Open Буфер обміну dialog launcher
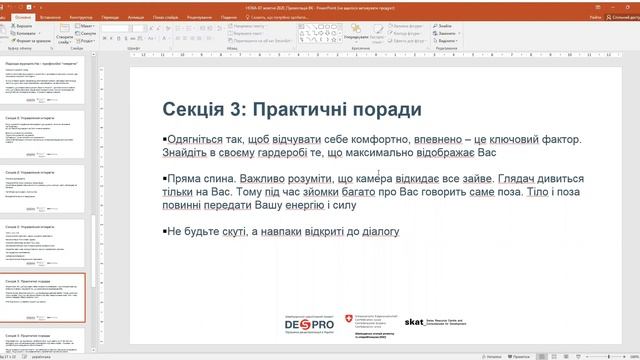 click(52, 48)
